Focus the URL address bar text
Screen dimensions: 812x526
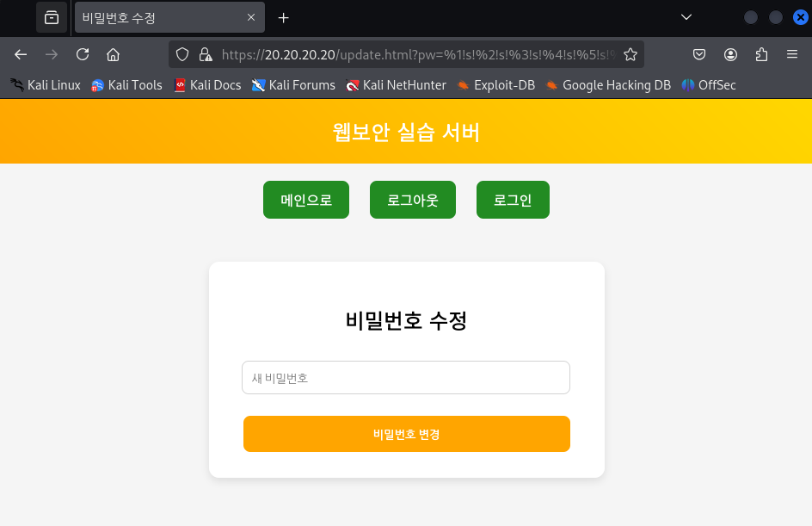click(x=418, y=54)
